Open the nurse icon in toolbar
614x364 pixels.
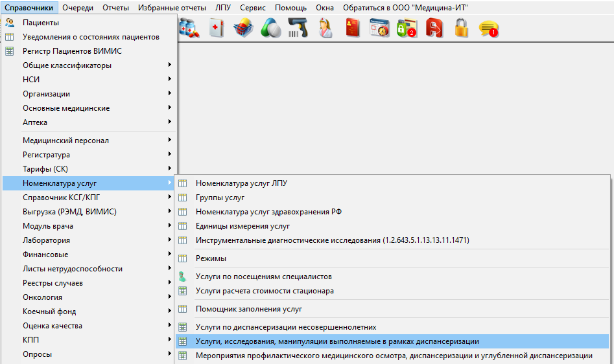point(325,28)
